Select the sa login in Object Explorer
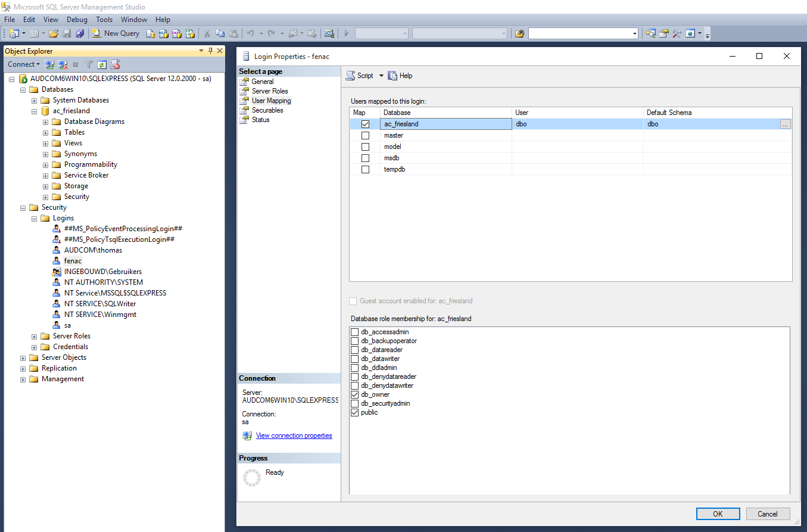Image resolution: width=807 pixels, height=532 pixels. [67, 325]
